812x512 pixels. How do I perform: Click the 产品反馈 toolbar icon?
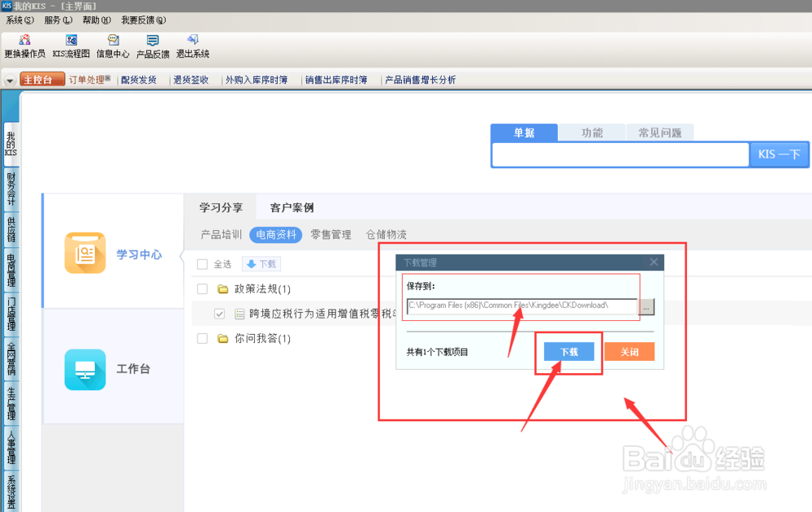153,41
